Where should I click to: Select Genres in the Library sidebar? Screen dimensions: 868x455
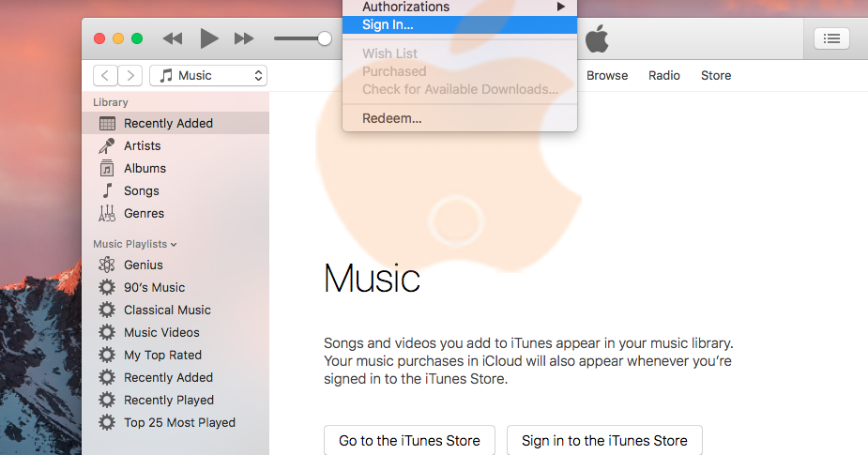point(175,213)
